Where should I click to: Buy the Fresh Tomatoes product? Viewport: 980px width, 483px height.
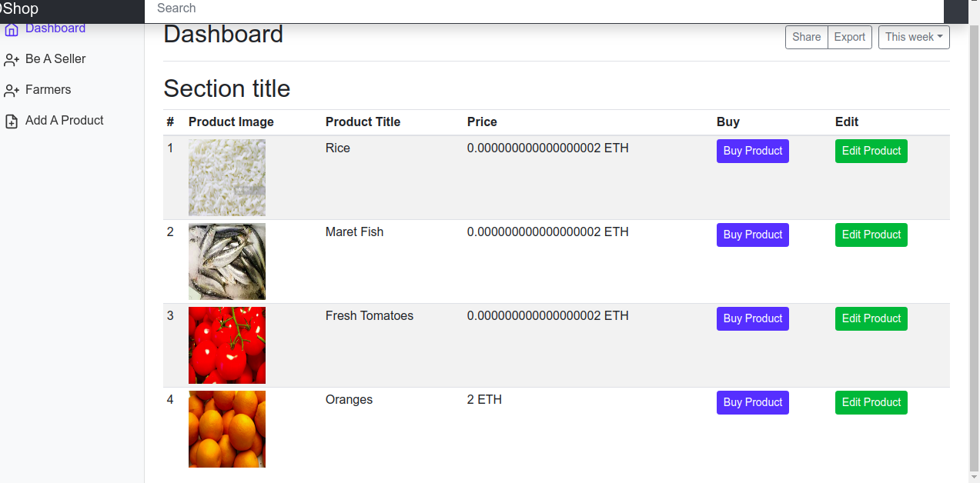point(753,318)
